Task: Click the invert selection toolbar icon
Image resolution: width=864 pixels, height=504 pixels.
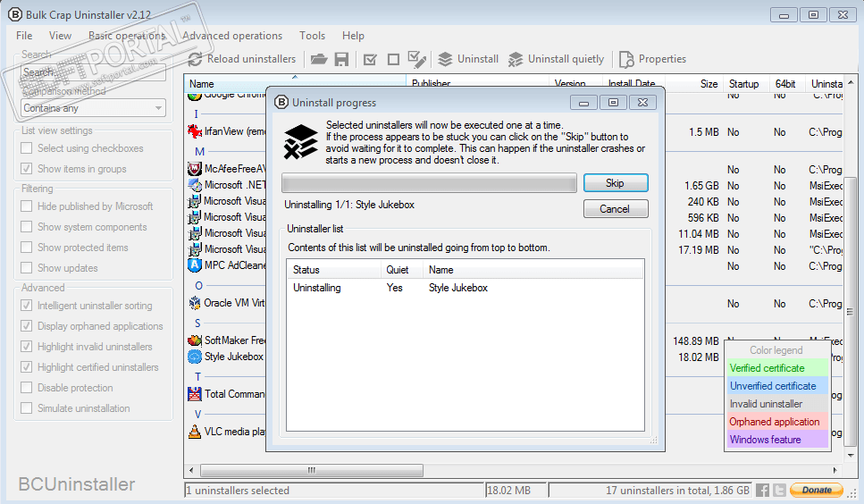Action: [x=417, y=59]
